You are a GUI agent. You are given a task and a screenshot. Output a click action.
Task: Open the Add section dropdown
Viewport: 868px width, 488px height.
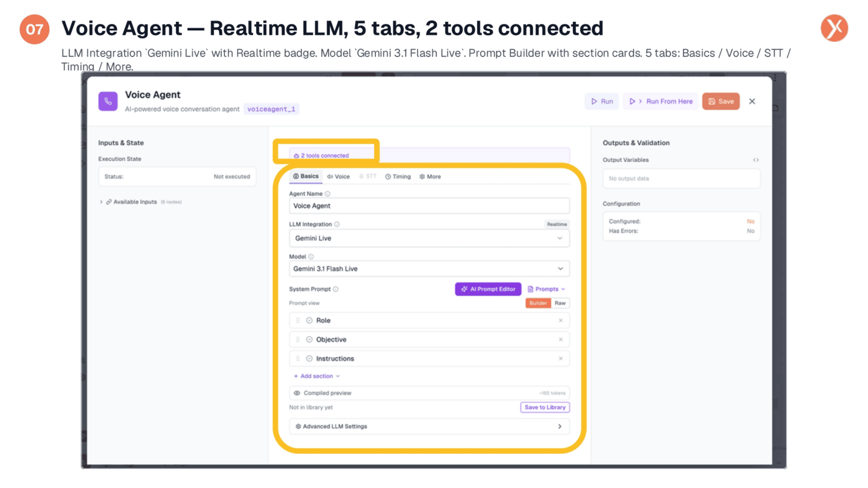(x=317, y=376)
